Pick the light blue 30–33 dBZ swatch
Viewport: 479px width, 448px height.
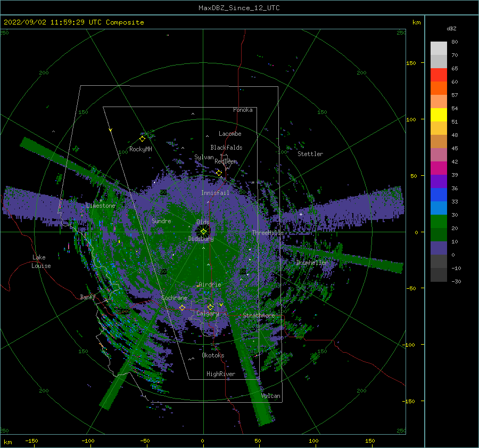click(x=439, y=208)
